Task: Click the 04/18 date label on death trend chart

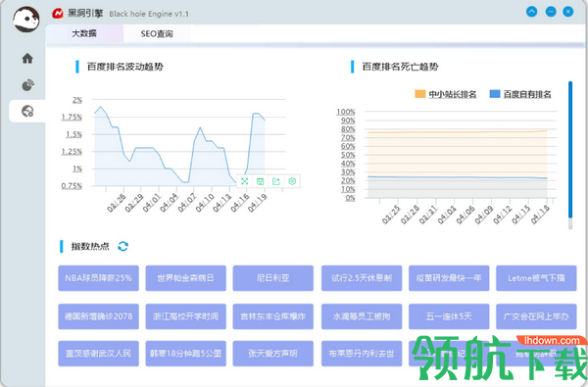Action: click(540, 215)
